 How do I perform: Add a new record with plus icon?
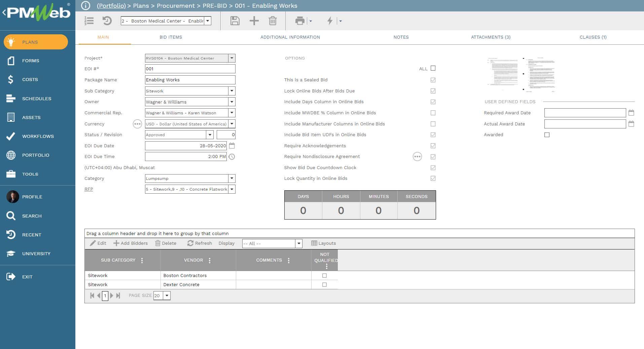point(254,21)
